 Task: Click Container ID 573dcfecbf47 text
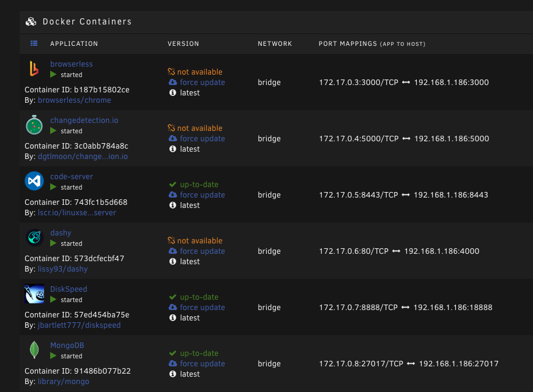[x=74, y=259]
